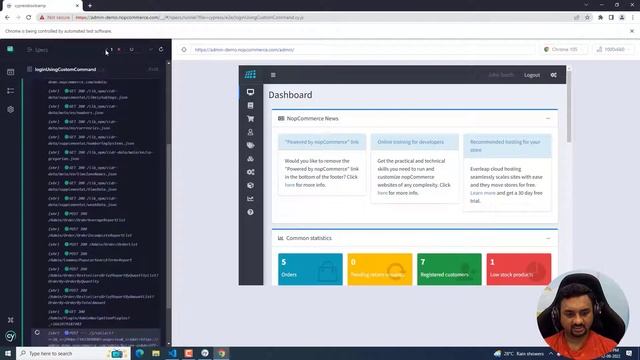
Task: Open Sales cart icon in admin sidebar
Action: coord(250,119)
